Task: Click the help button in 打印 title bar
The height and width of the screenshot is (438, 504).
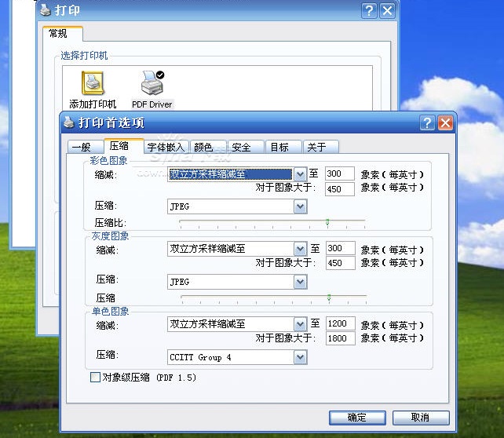Action: pyautogui.click(x=369, y=10)
